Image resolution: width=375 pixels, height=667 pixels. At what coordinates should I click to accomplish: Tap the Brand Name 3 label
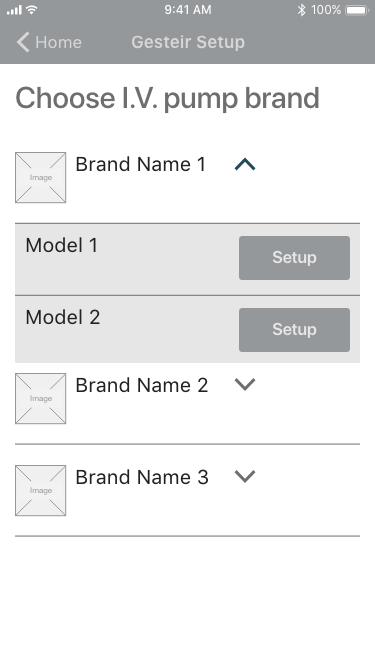142,477
